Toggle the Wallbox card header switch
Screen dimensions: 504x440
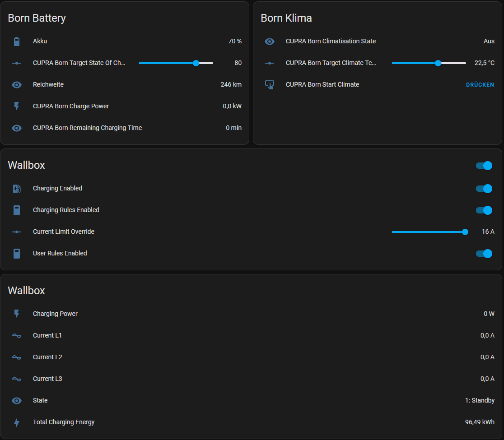(484, 166)
